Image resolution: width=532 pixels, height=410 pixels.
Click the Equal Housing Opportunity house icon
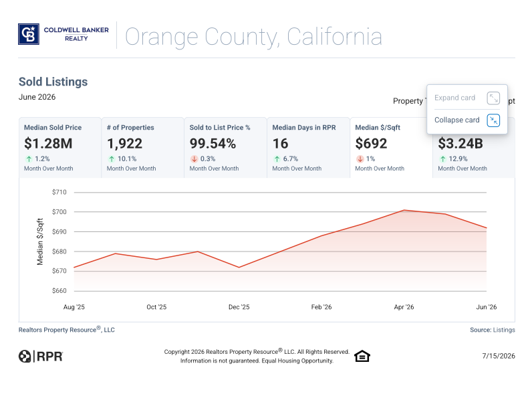362,356
